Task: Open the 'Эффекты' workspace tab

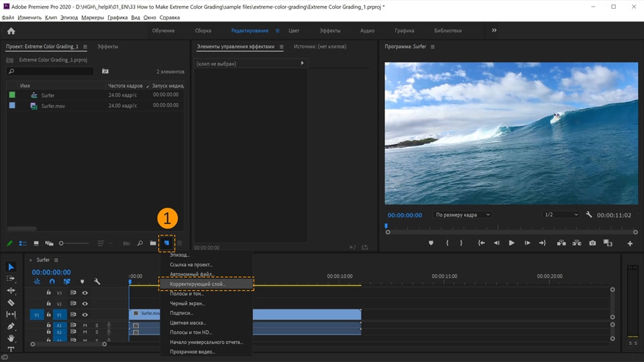Action: click(x=329, y=31)
